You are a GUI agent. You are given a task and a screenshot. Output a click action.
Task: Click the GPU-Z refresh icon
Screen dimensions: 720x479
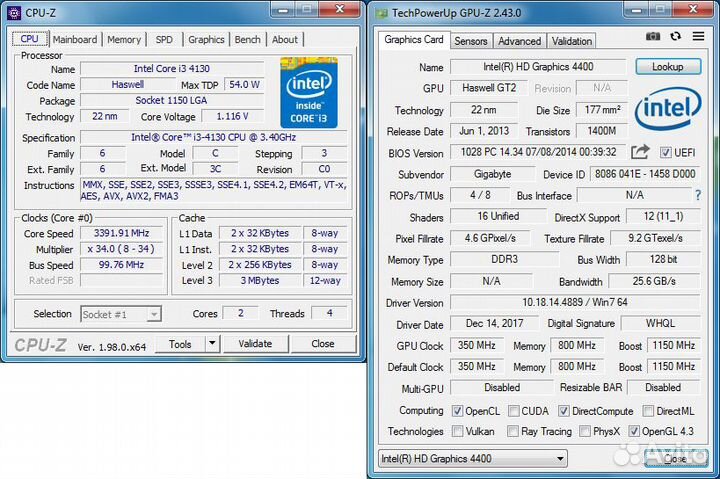(x=675, y=36)
